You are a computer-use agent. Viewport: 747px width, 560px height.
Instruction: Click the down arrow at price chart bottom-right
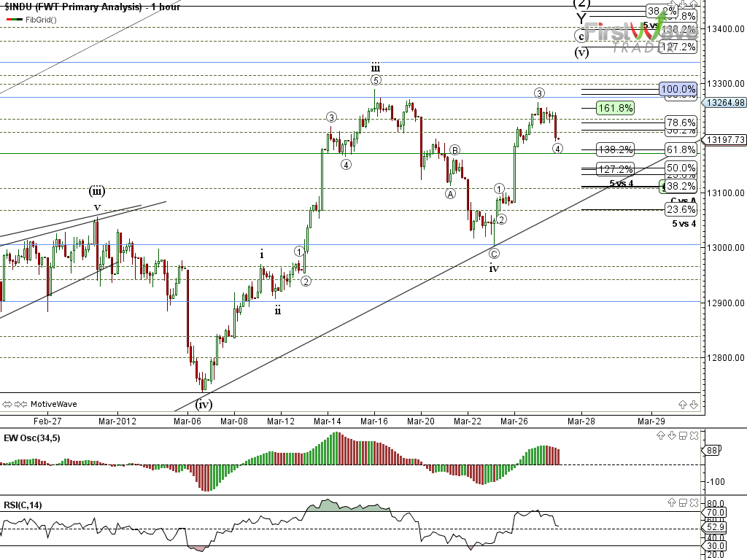(x=693, y=404)
